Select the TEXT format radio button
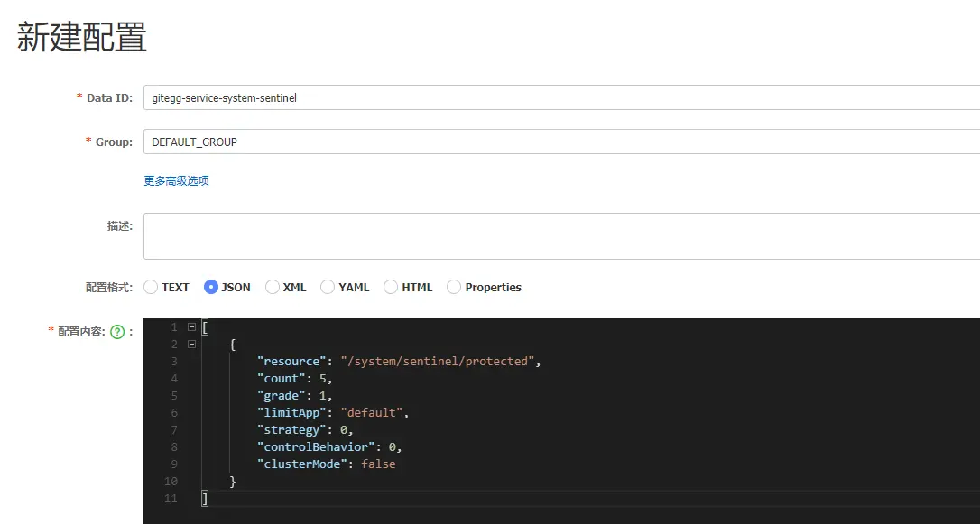The height and width of the screenshot is (524, 980). [x=151, y=287]
